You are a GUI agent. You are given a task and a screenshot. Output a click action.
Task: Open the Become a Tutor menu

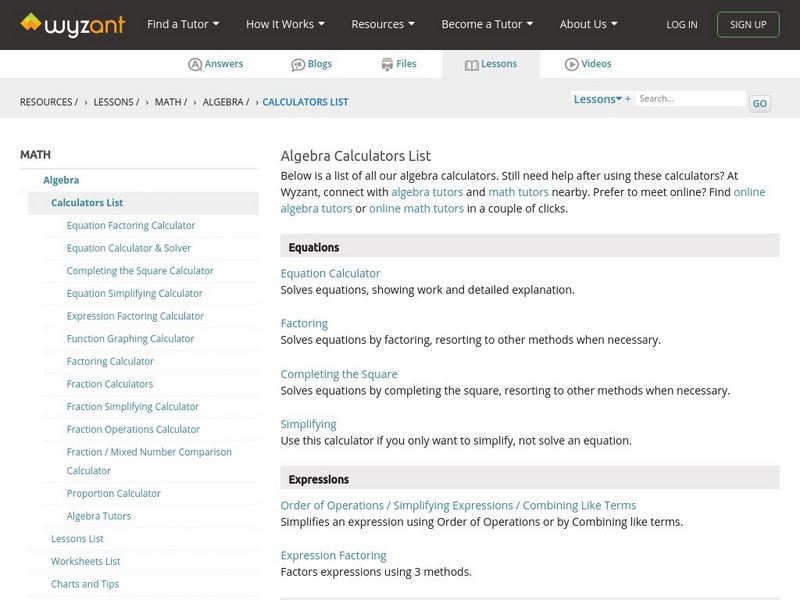[487, 24]
